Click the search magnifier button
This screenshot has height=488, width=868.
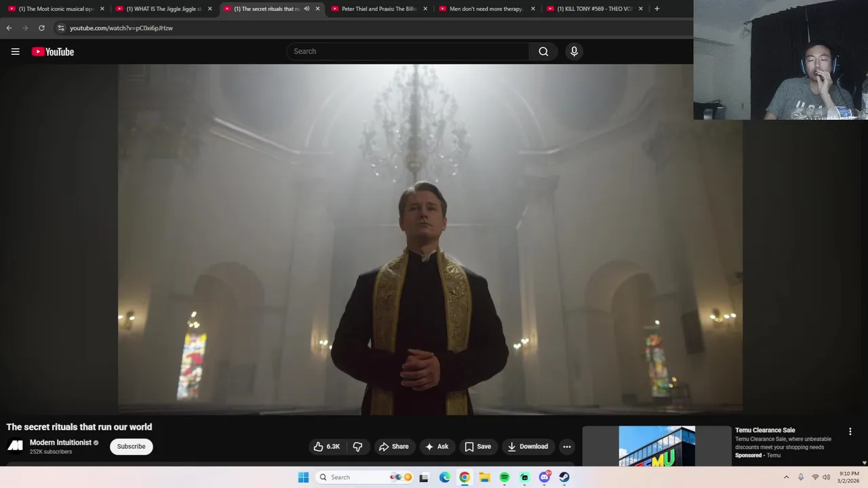[x=543, y=52]
